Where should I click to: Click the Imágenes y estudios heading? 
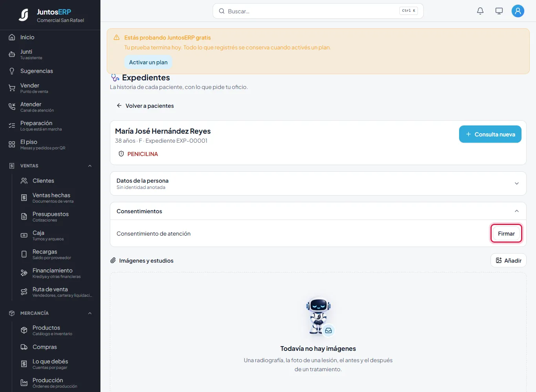(146, 261)
